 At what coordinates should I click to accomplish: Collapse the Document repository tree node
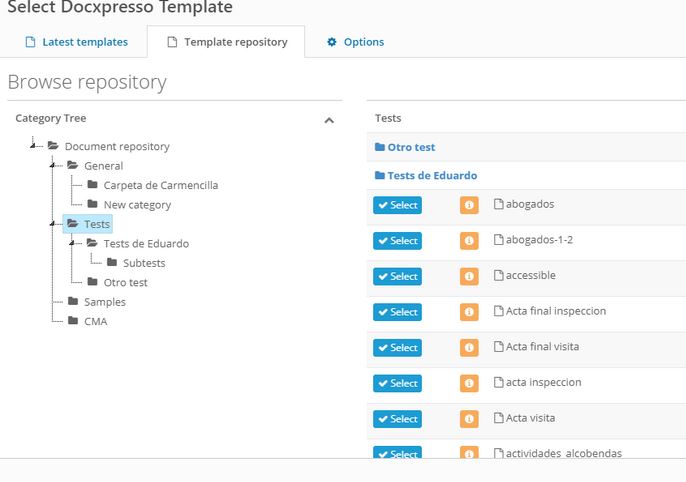(33, 145)
